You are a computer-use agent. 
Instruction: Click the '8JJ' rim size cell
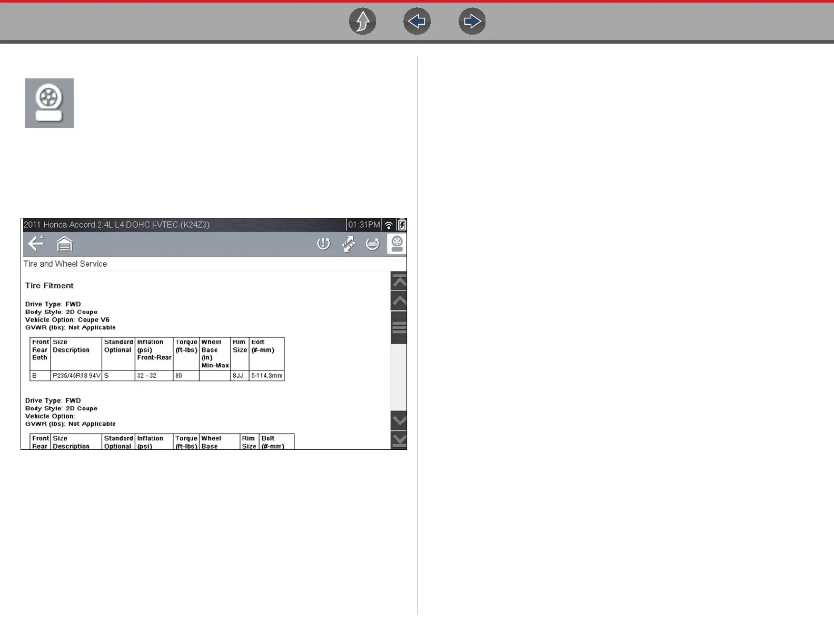pos(240,376)
